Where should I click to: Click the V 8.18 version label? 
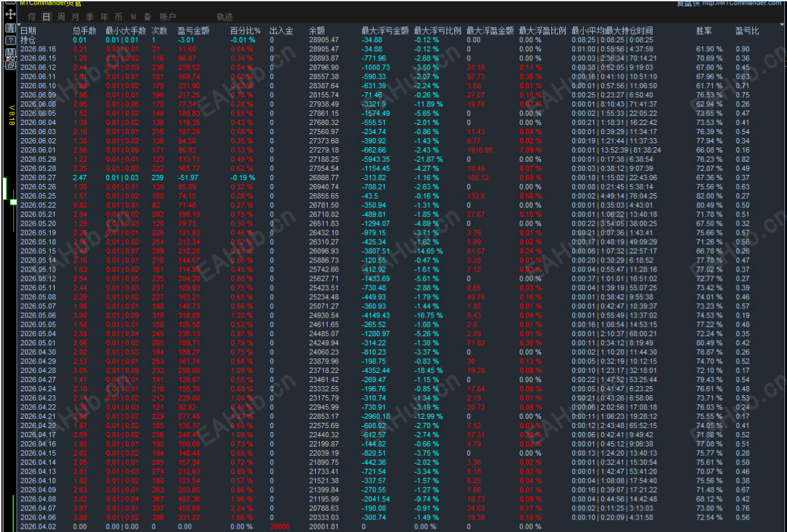coord(12,115)
